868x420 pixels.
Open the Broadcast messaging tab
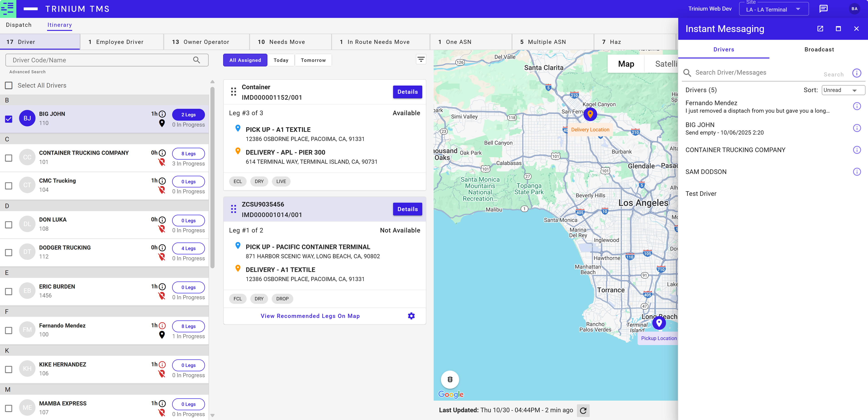coord(819,50)
